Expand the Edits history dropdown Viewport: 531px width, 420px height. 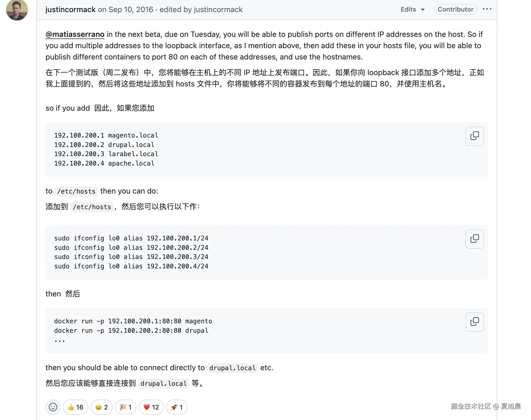pyautogui.click(x=412, y=9)
